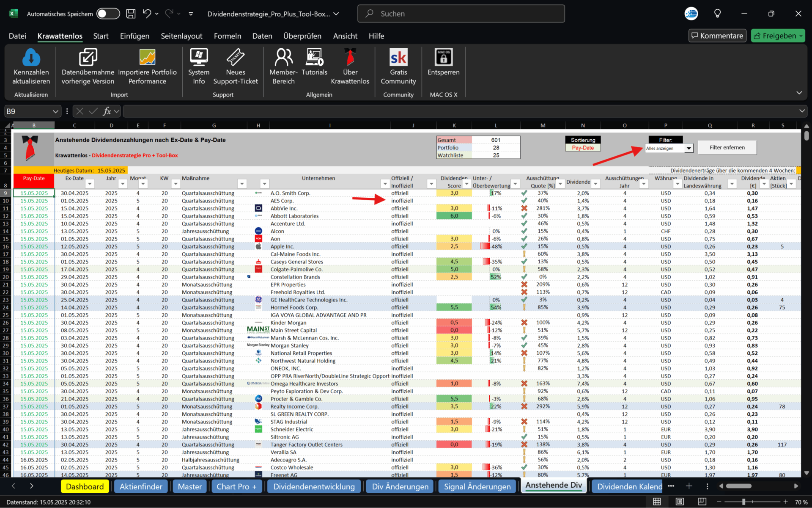The height and width of the screenshot is (508, 812).
Task: Expand the formula bar
Action: [x=802, y=111]
